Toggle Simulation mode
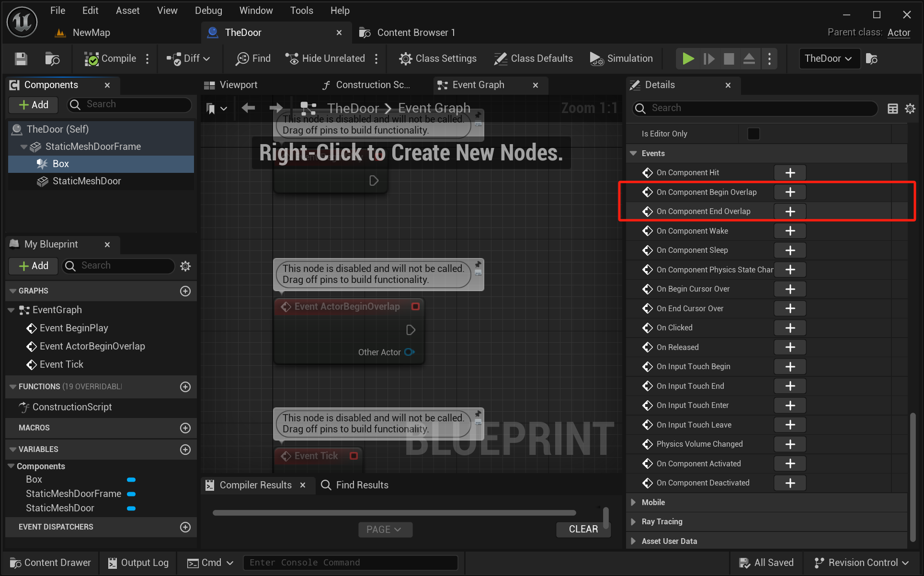This screenshot has height=576, width=924. pyautogui.click(x=621, y=59)
